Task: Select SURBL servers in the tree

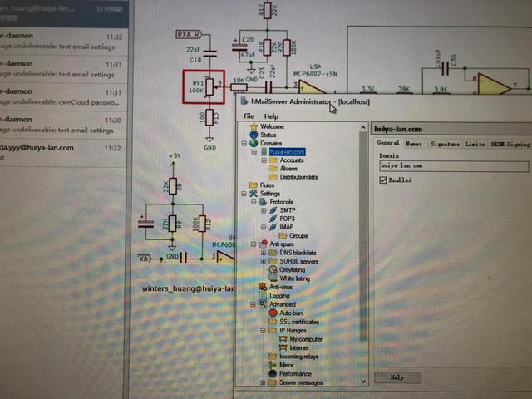Action: tap(298, 261)
